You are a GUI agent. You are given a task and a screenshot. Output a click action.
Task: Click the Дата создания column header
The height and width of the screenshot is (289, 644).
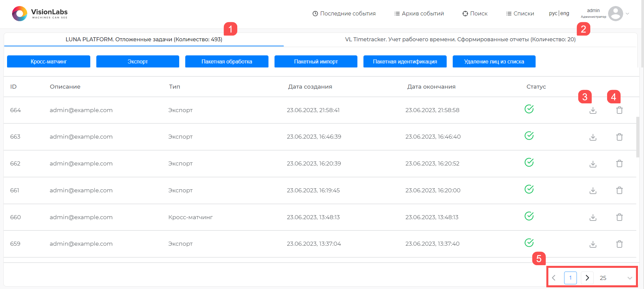(x=310, y=87)
